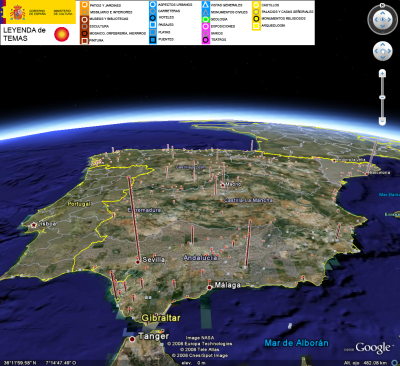Click the Sevilla city placemark

coord(138,262)
